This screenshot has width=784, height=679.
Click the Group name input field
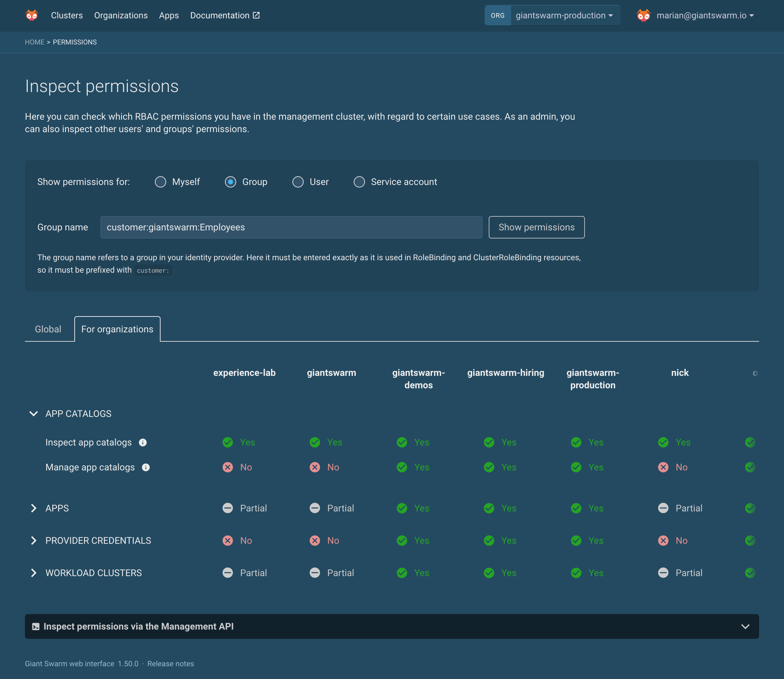coord(291,227)
